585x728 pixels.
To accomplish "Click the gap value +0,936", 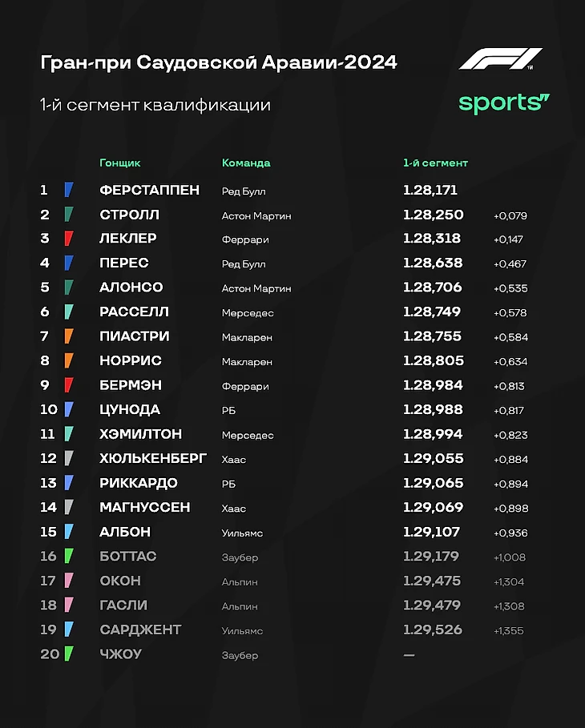I will [510, 533].
